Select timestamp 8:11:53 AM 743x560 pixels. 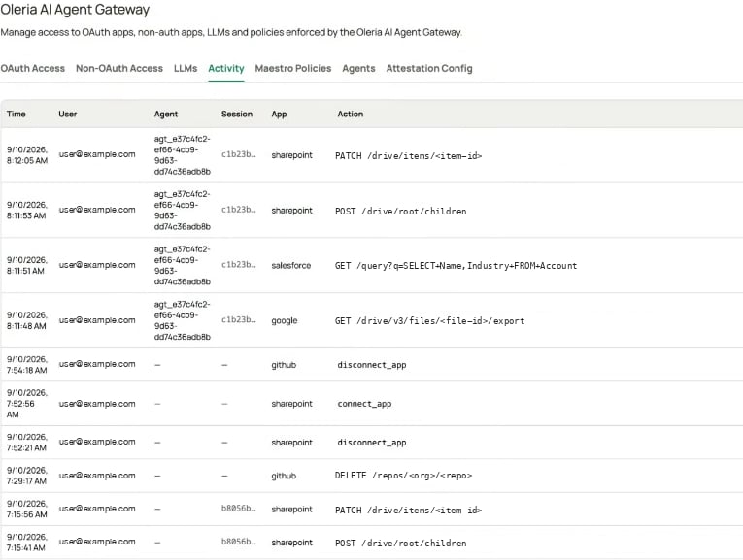(27, 210)
